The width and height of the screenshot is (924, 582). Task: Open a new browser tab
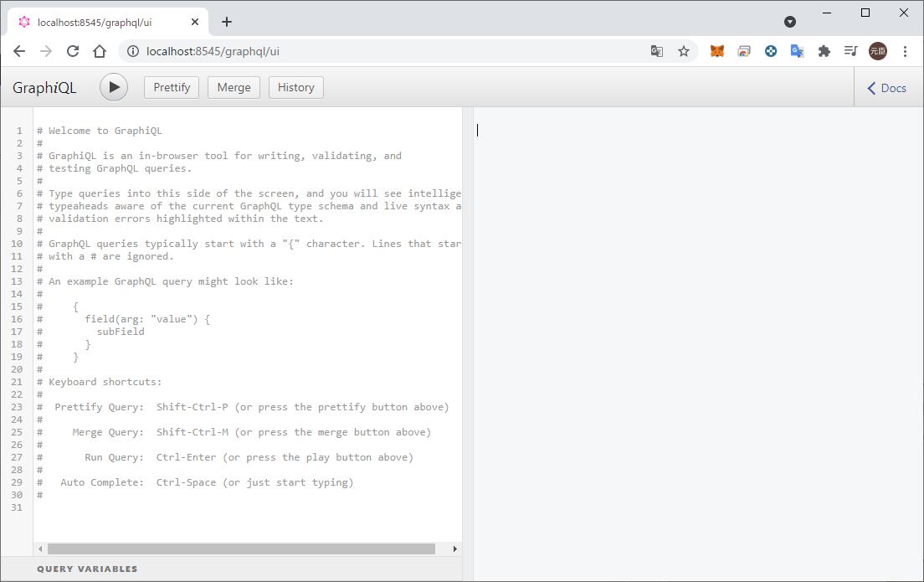[227, 22]
